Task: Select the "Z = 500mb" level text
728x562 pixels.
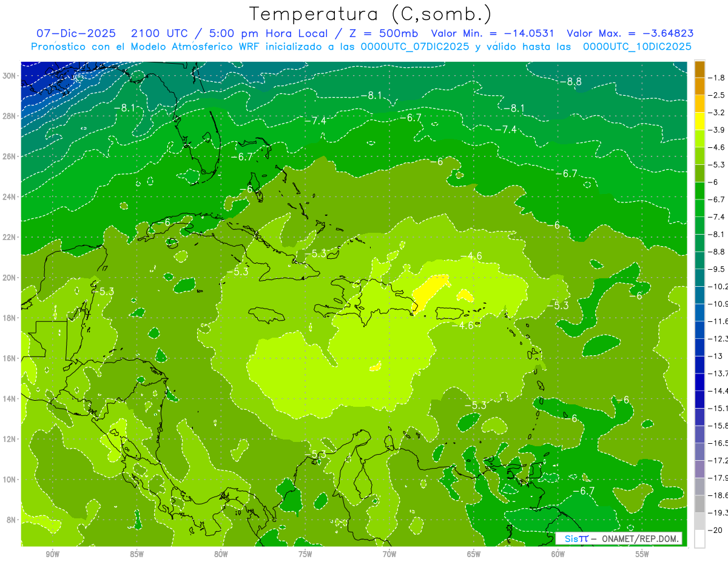Action: click(380, 33)
